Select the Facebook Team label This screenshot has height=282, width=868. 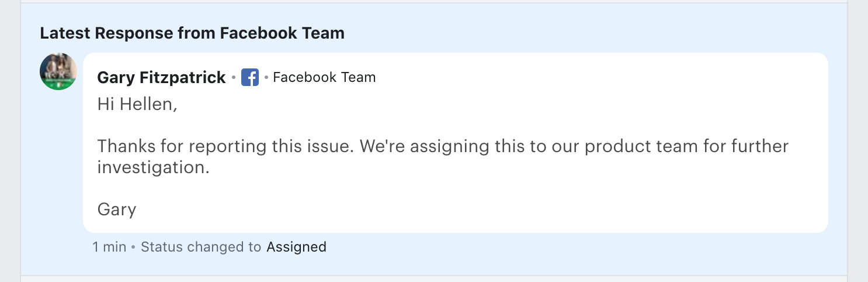324,77
